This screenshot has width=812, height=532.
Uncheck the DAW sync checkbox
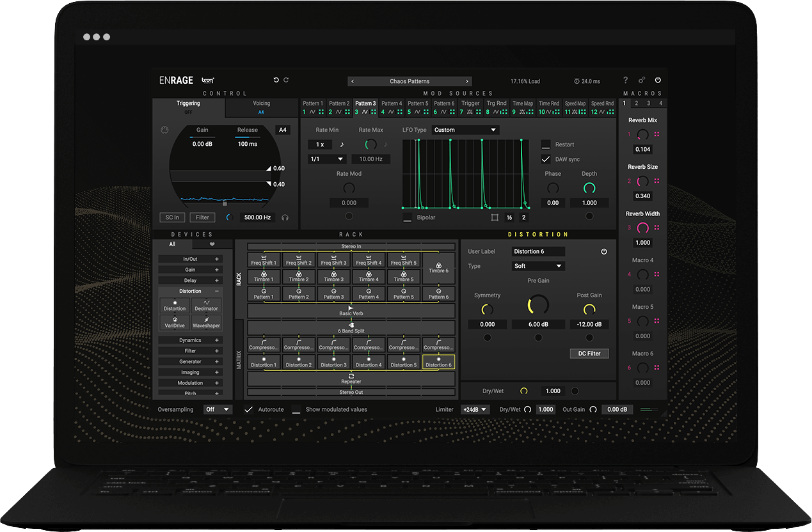point(546,159)
